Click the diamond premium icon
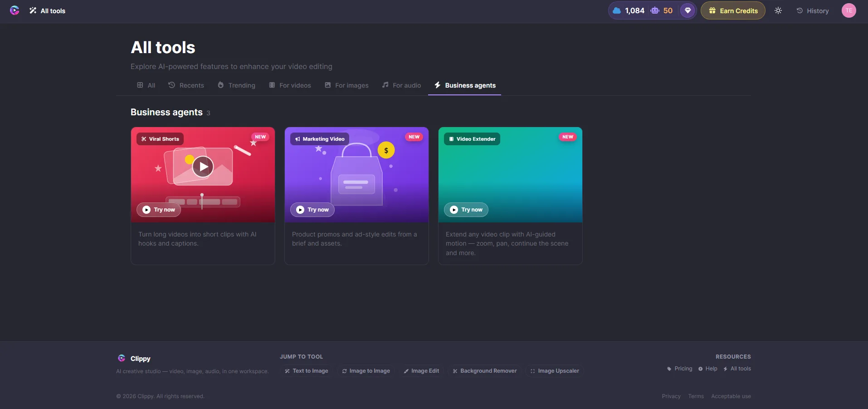 pyautogui.click(x=688, y=10)
